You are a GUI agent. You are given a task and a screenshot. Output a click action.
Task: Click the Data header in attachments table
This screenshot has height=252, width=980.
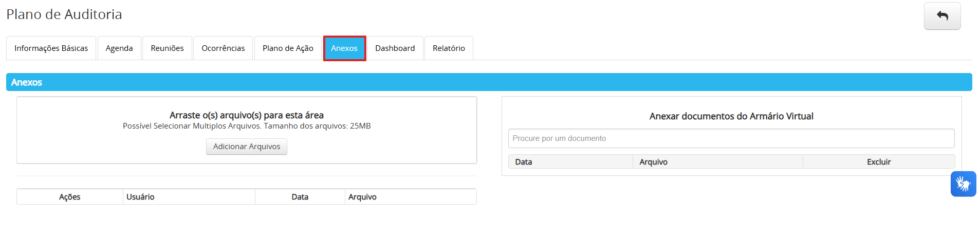pos(300,197)
